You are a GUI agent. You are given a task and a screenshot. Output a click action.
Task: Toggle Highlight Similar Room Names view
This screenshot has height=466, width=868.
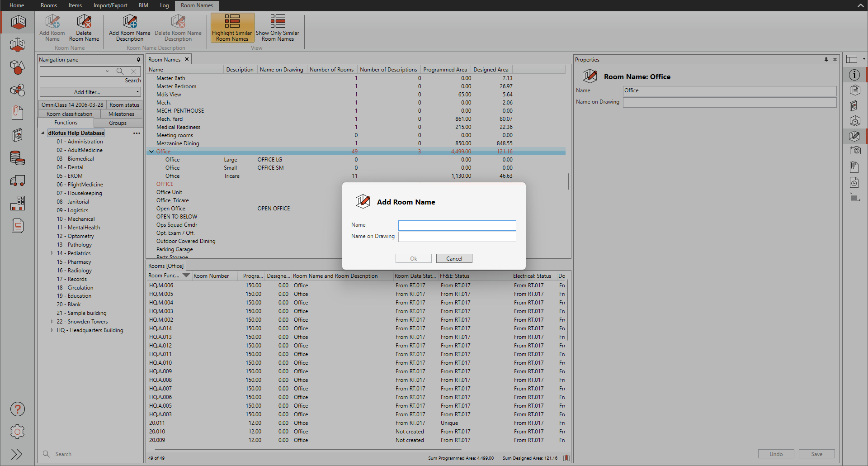pyautogui.click(x=232, y=28)
